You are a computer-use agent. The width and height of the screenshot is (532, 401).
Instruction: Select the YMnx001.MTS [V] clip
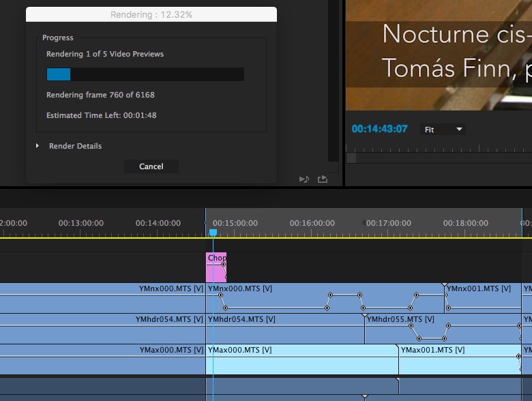click(483, 298)
